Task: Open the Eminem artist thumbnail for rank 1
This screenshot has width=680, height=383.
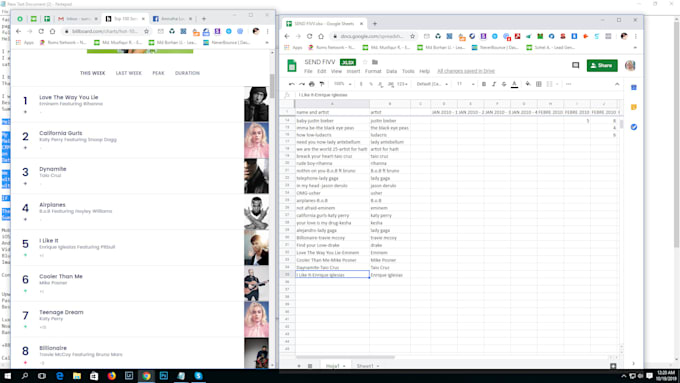Action: (256, 104)
